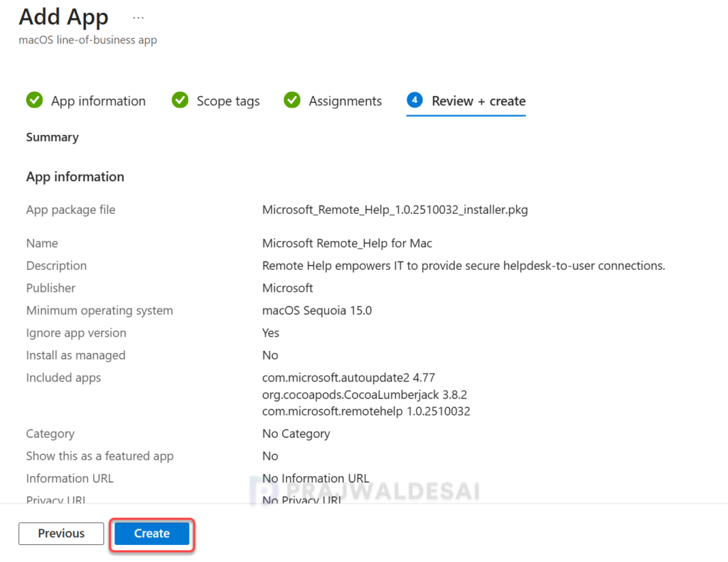Click org.cocoapods.CocoaLumberjack 3.8.2 entry
Viewport: 728px width, 562px height.
point(365,394)
